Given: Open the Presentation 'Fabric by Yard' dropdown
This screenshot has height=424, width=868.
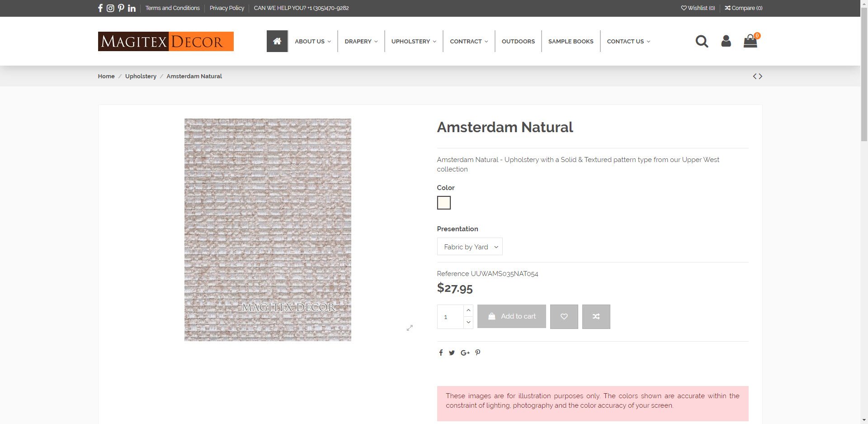Looking at the screenshot, I should [x=470, y=247].
